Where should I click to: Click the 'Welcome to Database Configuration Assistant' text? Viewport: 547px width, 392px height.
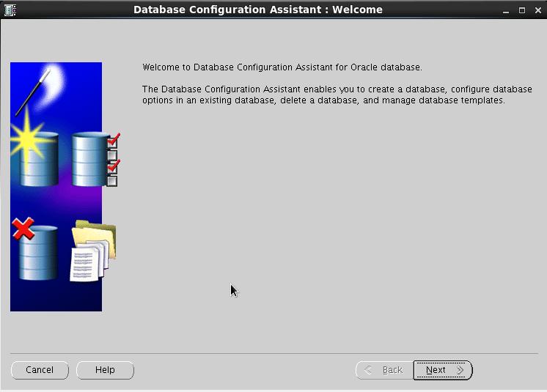pos(282,67)
